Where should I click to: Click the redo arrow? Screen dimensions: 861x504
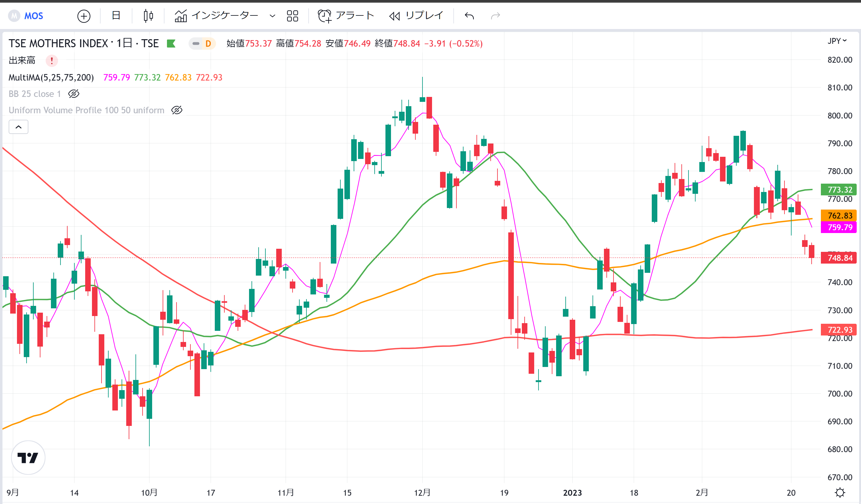(x=495, y=16)
